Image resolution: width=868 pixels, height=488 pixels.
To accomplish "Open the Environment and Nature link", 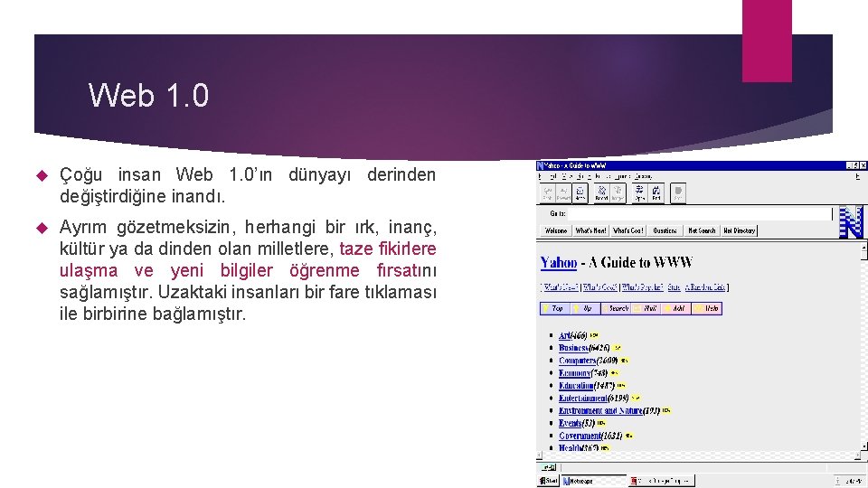I will tap(600, 410).
